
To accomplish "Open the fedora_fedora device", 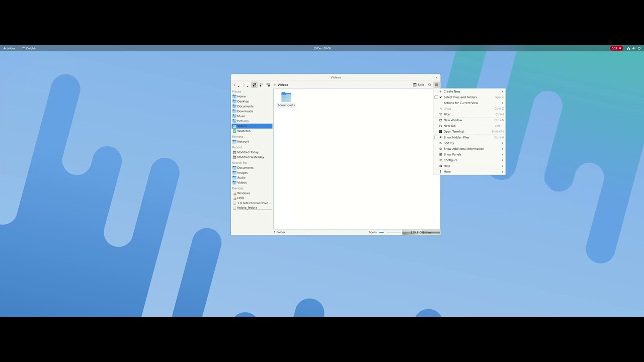I will tap(252, 208).
